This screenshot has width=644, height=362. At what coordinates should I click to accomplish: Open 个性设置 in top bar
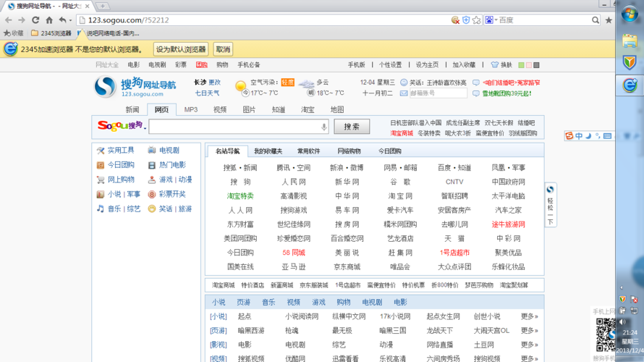[x=390, y=65]
